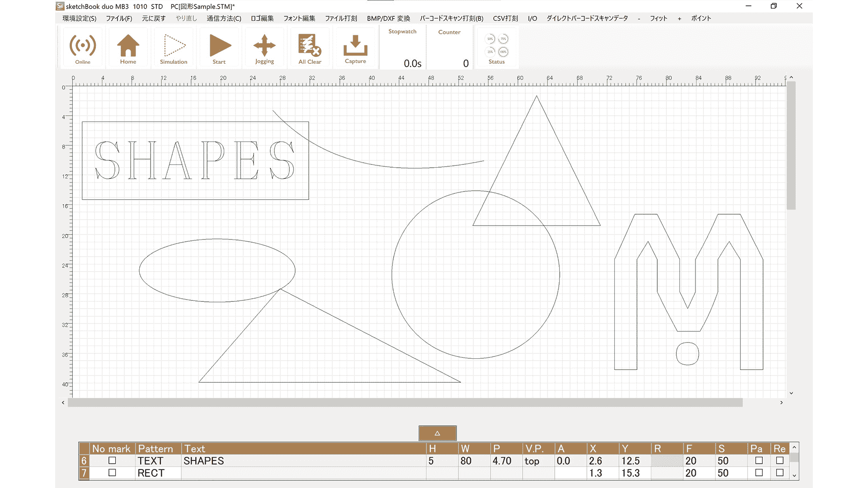868x488 pixels.
Task: Click the X value 2.6 cell
Action: pos(603,460)
